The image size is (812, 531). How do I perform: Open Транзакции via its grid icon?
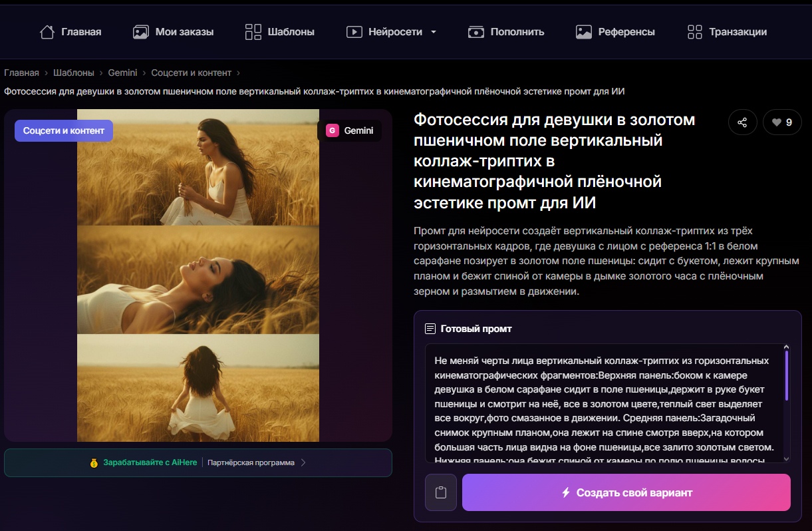click(x=694, y=31)
